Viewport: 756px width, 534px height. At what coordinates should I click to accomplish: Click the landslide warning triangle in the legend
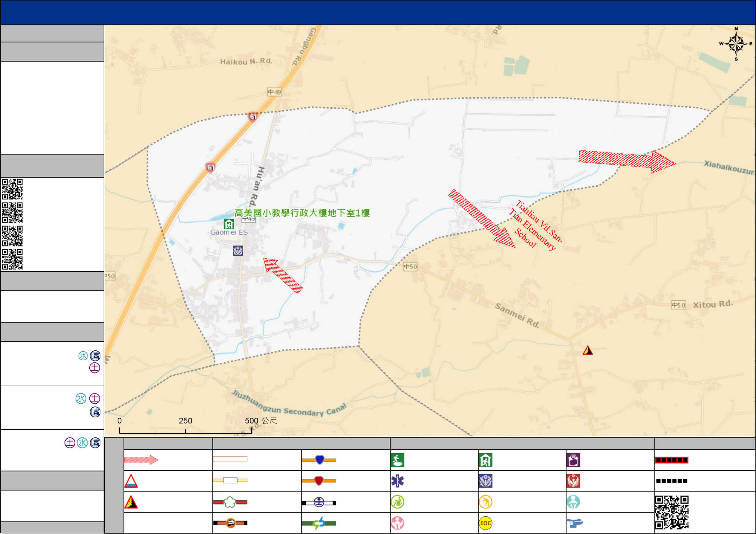[x=131, y=502]
